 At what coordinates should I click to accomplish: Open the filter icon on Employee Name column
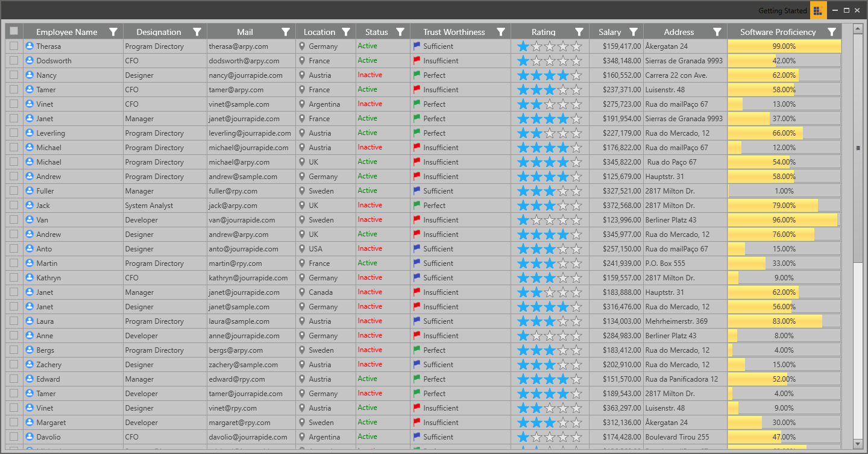(113, 31)
